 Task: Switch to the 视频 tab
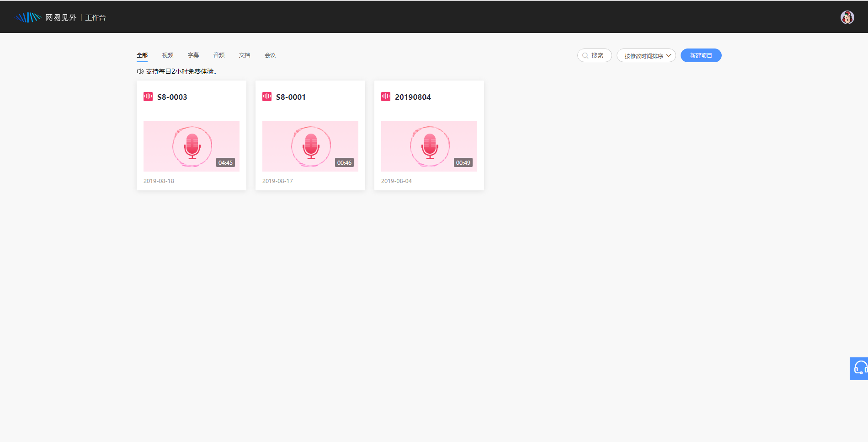pos(168,55)
